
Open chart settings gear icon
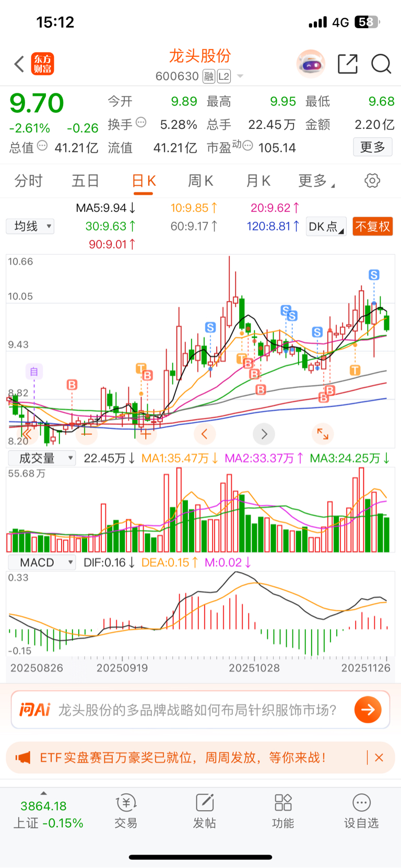tap(372, 181)
